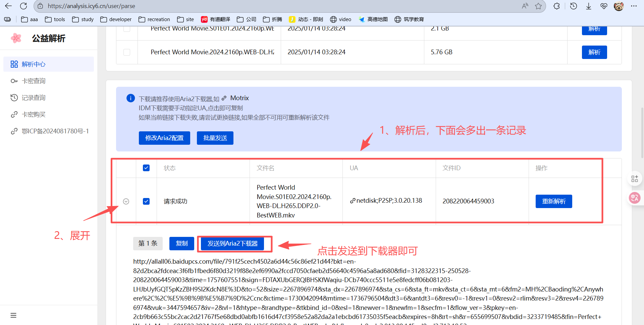Open browser downloads arrow icon
Screen dimensions: 644x325
[589, 6]
